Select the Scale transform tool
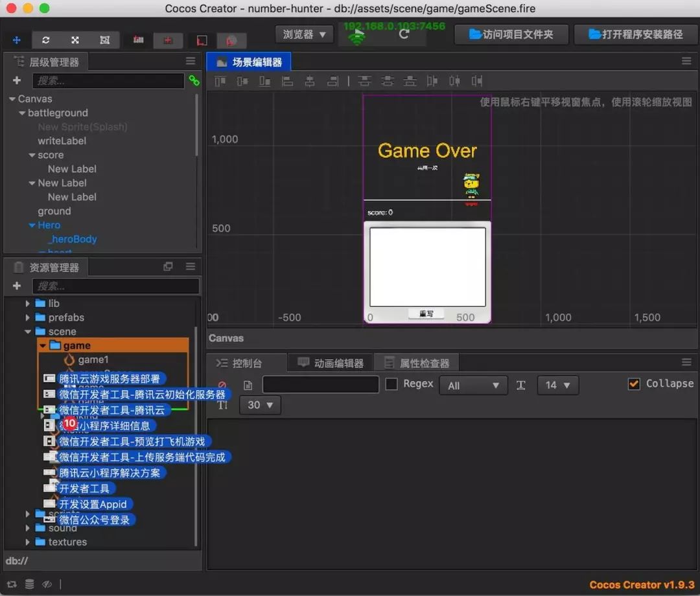This screenshot has width=700, height=596. coord(75,40)
